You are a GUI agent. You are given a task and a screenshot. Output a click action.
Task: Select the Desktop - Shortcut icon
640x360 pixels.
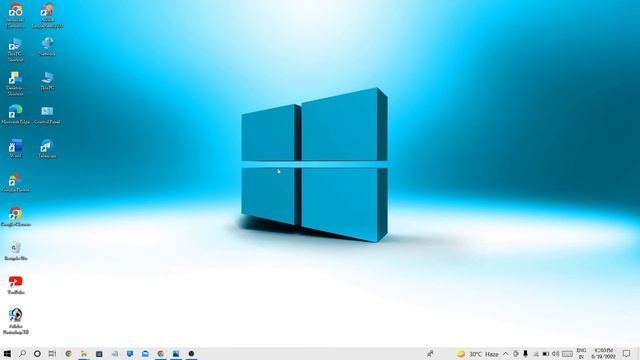15,83
